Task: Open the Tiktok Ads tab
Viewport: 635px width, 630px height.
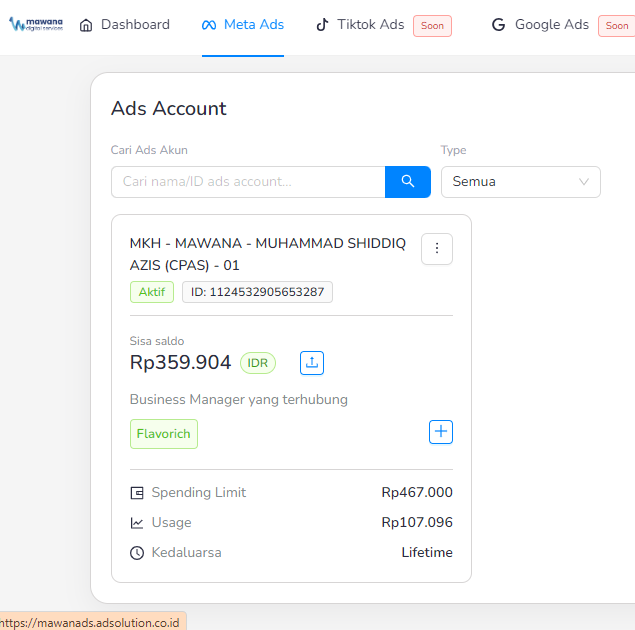Action: click(x=360, y=25)
